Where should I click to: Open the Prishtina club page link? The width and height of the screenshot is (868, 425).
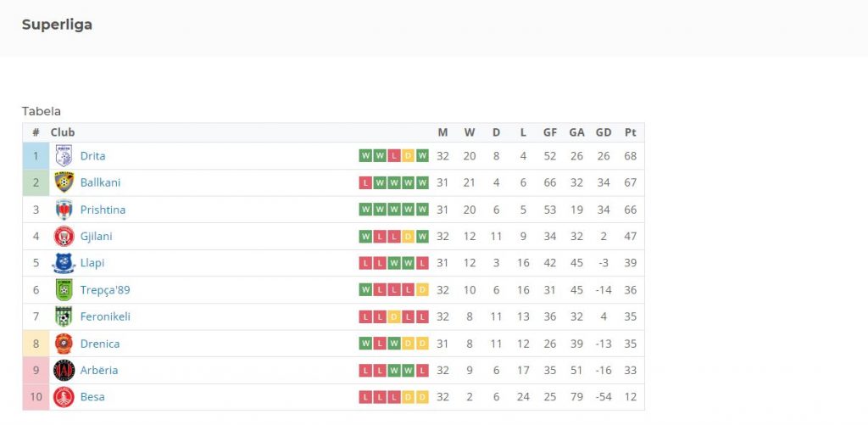click(103, 210)
